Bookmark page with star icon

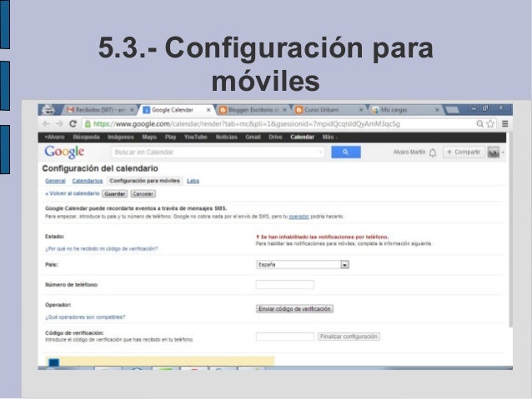tap(490, 124)
